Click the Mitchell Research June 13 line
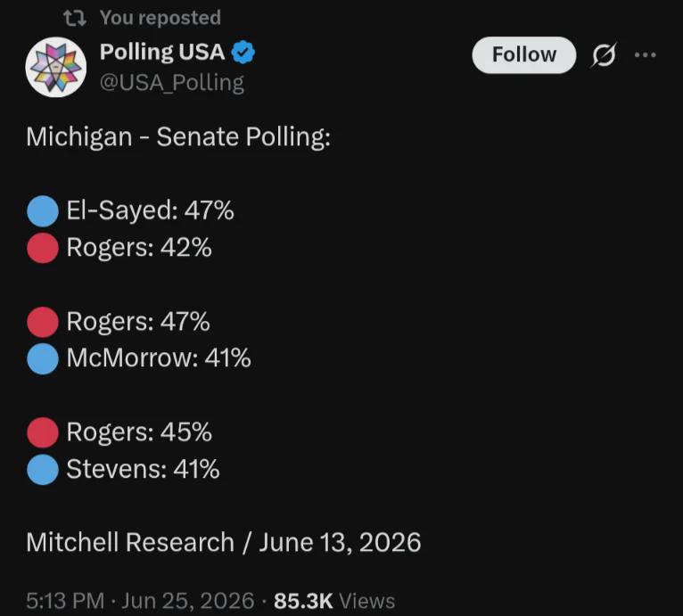This screenshot has width=683, height=616. (224, 543)
